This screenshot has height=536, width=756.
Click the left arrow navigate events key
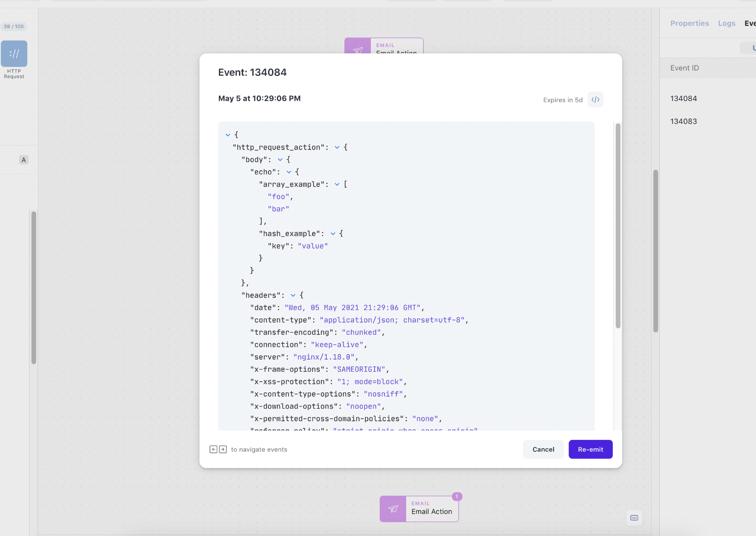coord(213,449)
